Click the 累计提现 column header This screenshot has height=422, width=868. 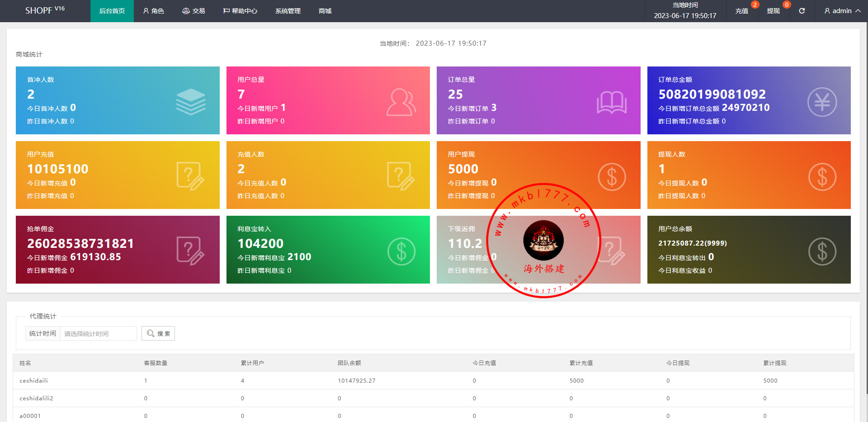click(775, 363)
